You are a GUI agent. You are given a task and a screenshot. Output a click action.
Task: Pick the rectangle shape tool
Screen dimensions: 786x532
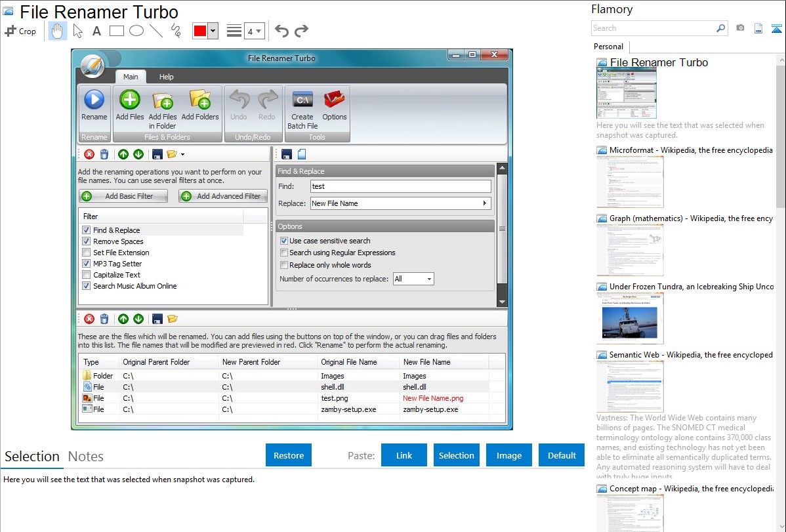[x=116, y=31]
